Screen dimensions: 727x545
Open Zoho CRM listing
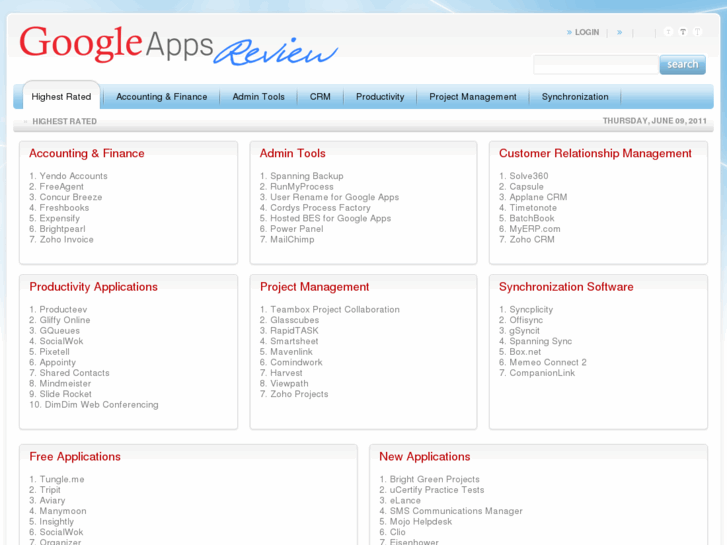532,239
